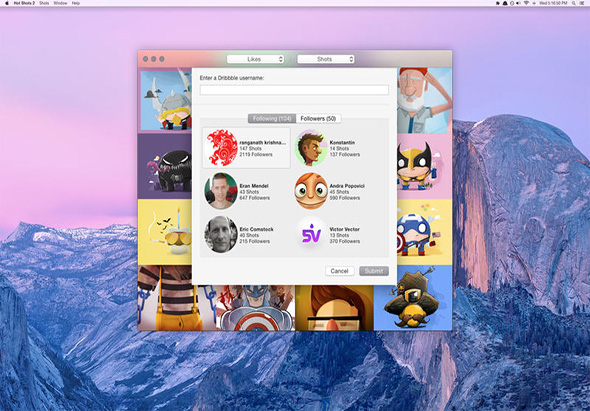Open the Captain America shield shot

coord(256,308)
